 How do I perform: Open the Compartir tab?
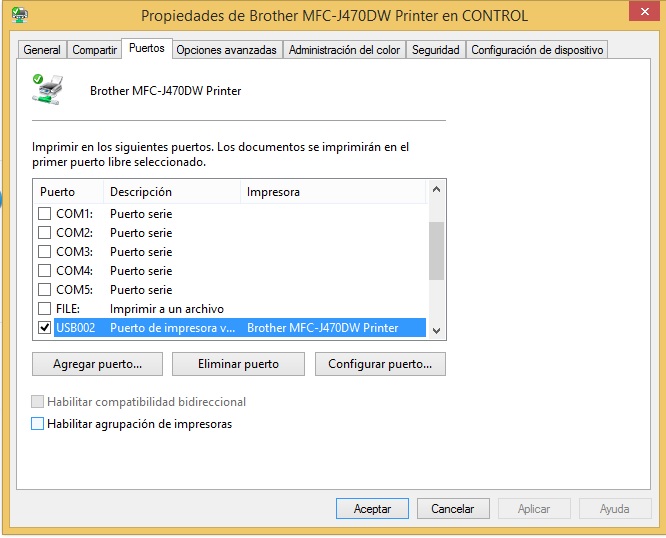(x=95, y=50)
